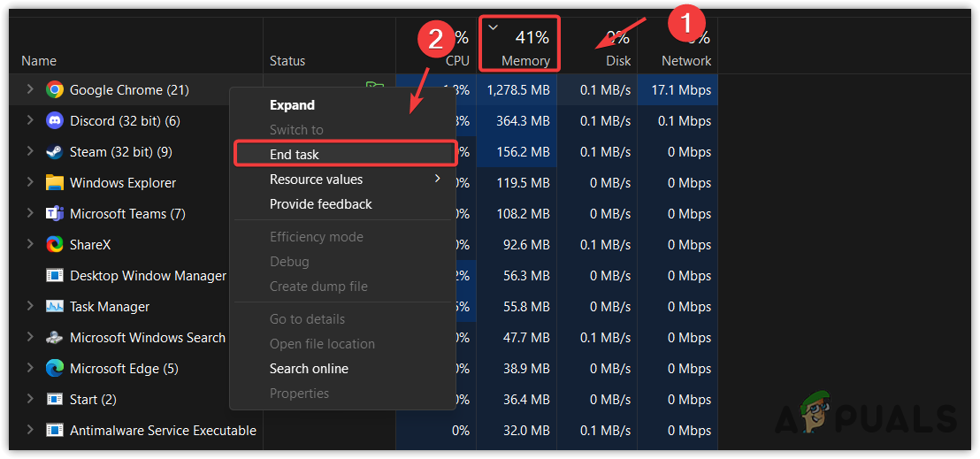The width and height of the screenshot is (980, 459).
Task: Open the Resource values submenu
Action: (x=316, y=180)
